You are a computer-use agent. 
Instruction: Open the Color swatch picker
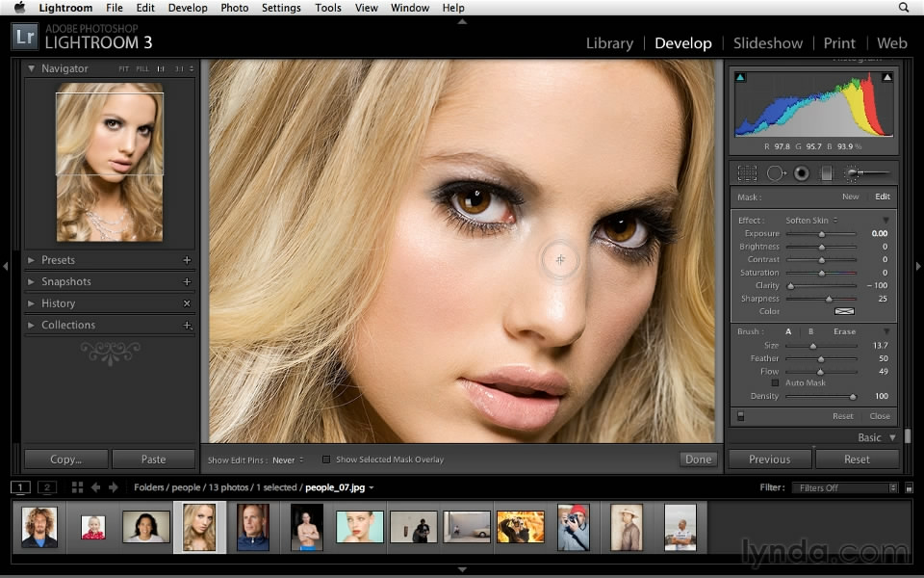[x=844, y=311]
